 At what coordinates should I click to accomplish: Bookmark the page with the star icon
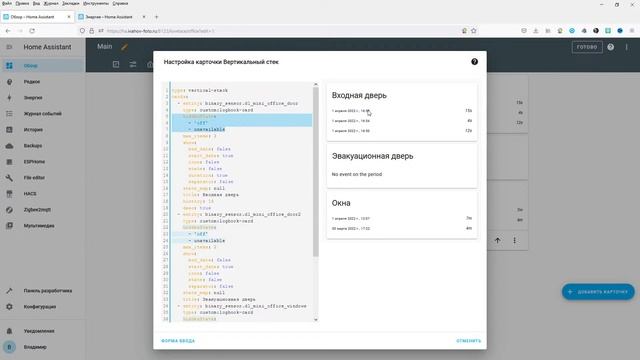pyautogui.click(x=473, y=31)
